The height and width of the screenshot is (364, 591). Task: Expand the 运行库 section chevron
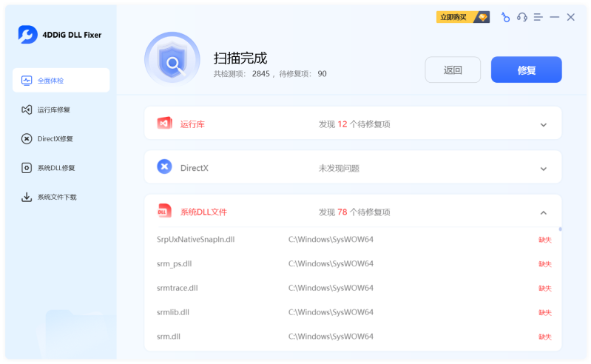544,125
